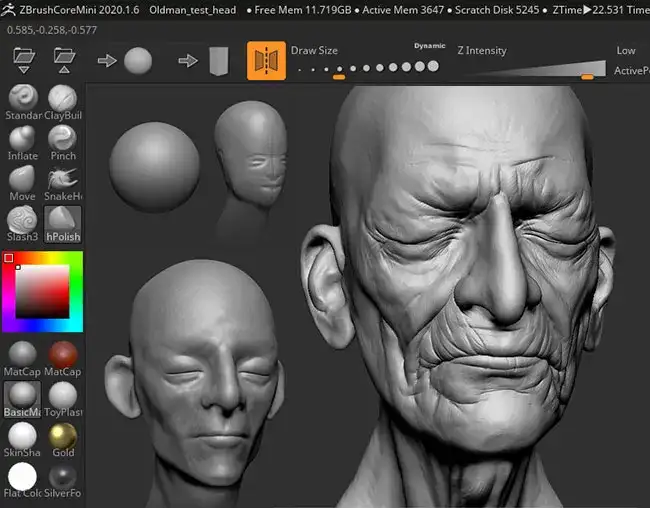Screen dimensions: 650x508
Task: Select the ClayBuildup brush
Action: [63, 102]
